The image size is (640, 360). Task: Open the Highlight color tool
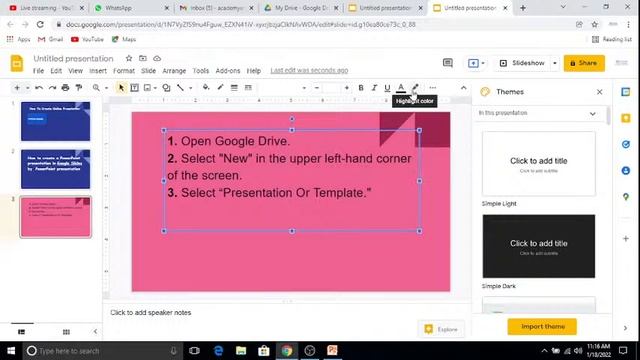(415, 87)
